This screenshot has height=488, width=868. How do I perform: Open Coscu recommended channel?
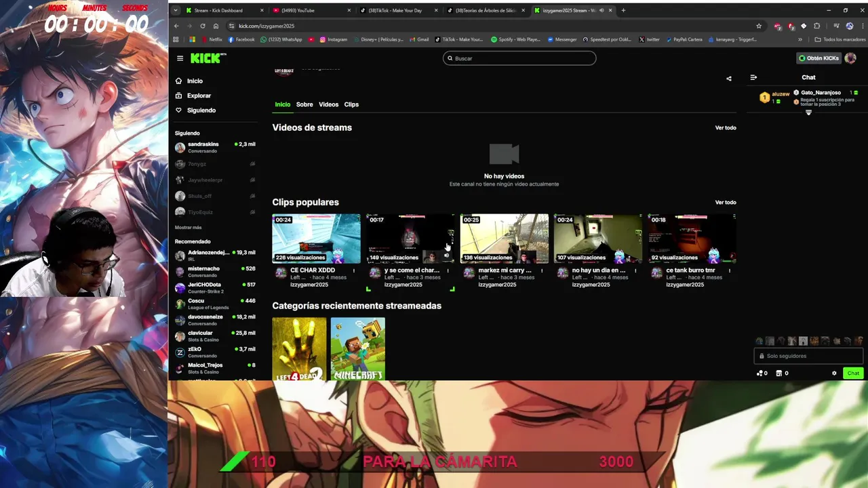pyautogui.click(x=215, y=304)
